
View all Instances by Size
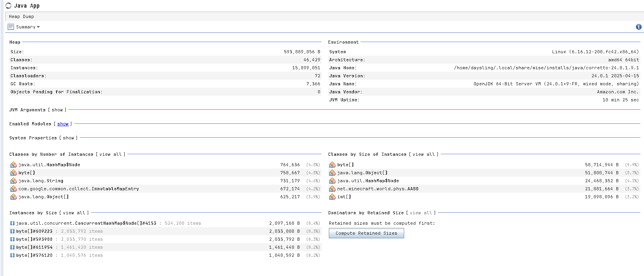point(74,213)
